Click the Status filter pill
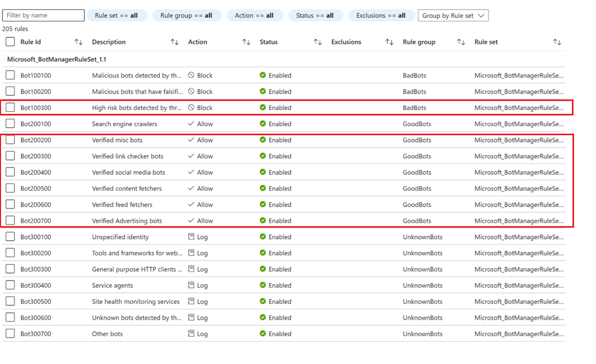The height and width of the screenshot is (364, 596). point(316,16)
